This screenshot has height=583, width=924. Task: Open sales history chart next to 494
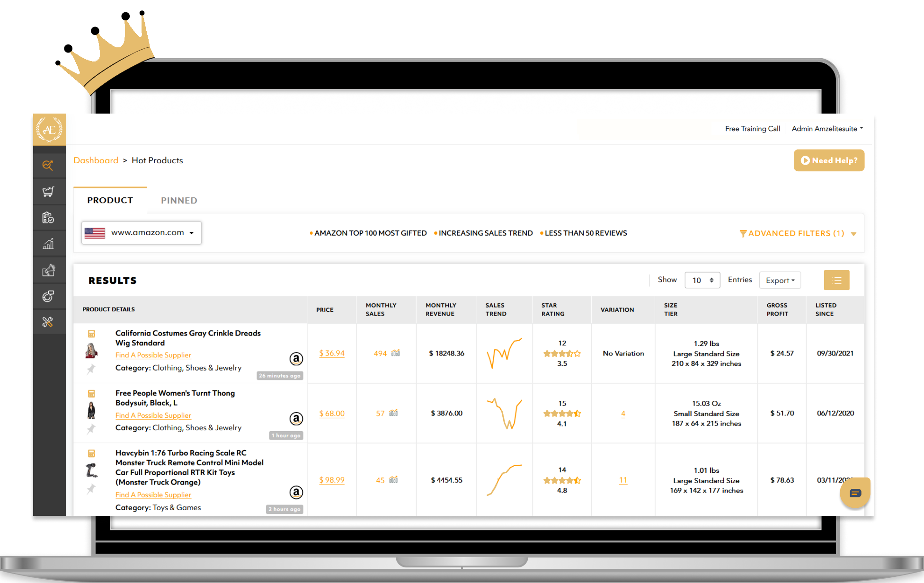pyautogui.click(x=396, y=353)
